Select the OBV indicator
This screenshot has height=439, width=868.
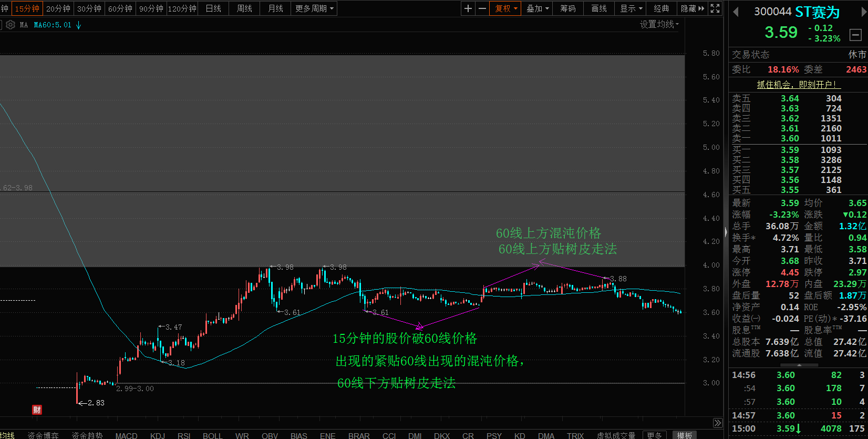(270, 435)
